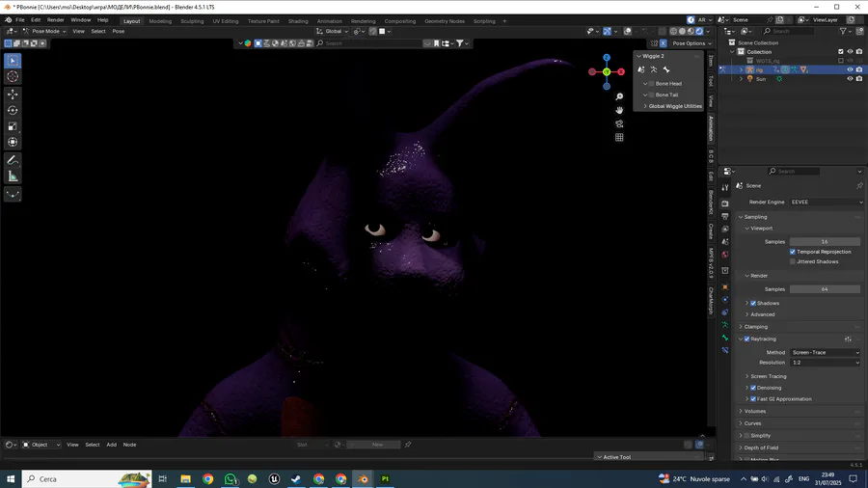The width and height of the screenshot is (868, 488).
Task: Exclude Collection via its checkbox
Action: click(x=841, y=52)
